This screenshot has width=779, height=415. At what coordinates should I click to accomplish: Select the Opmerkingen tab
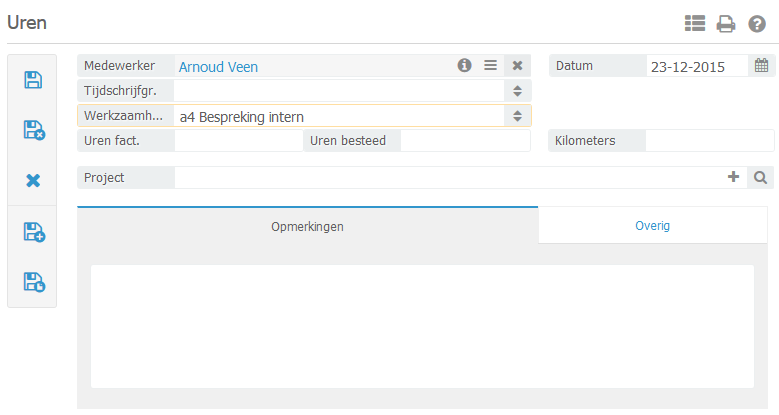[x=308, y=226]
